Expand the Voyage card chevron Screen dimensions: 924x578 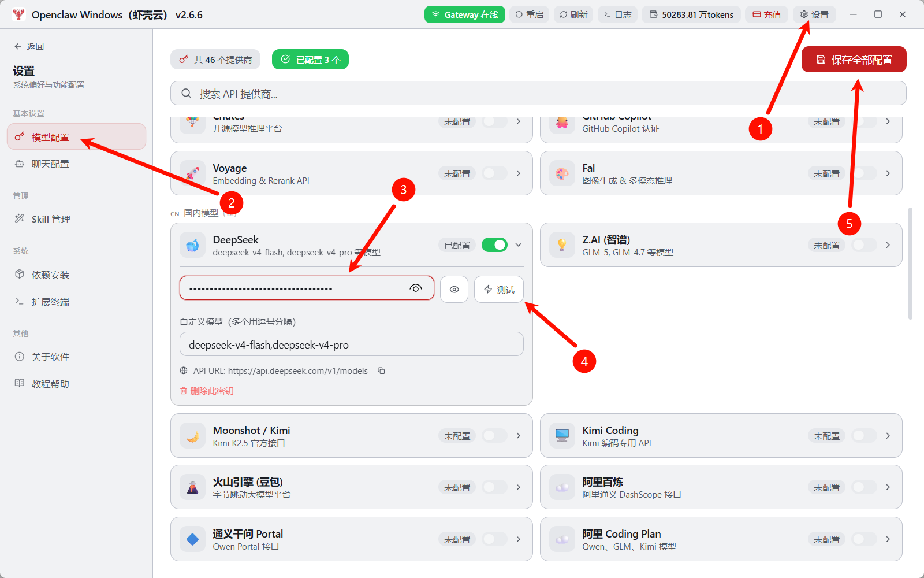tap(519, 173)
